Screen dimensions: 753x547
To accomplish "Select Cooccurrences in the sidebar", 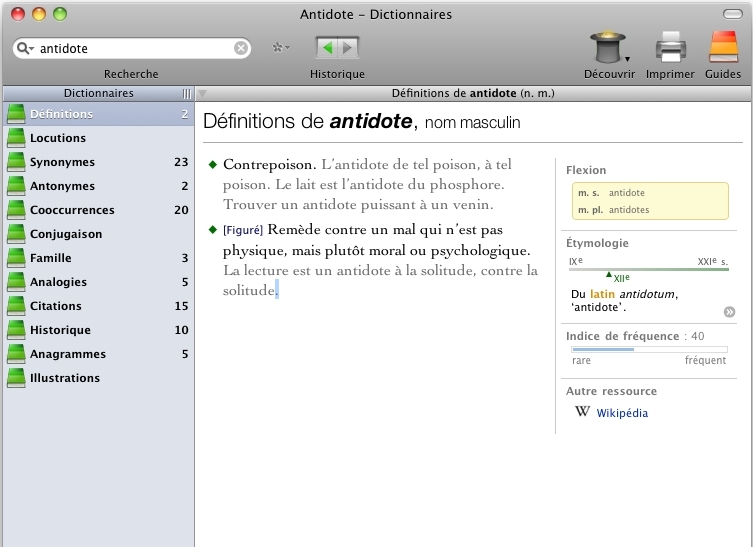I will click(72, 210).
